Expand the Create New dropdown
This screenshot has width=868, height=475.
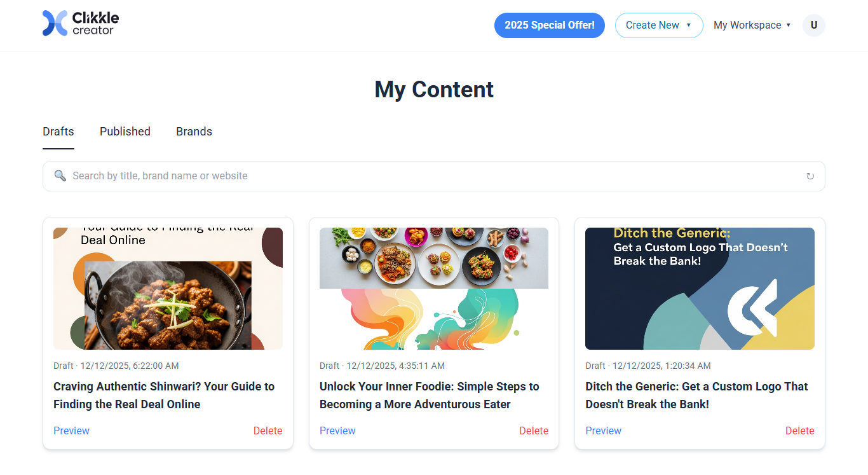[658, 25]
